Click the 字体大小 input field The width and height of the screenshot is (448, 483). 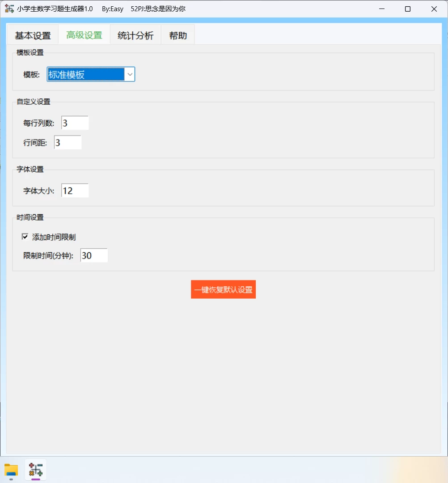tap(75, 191)
